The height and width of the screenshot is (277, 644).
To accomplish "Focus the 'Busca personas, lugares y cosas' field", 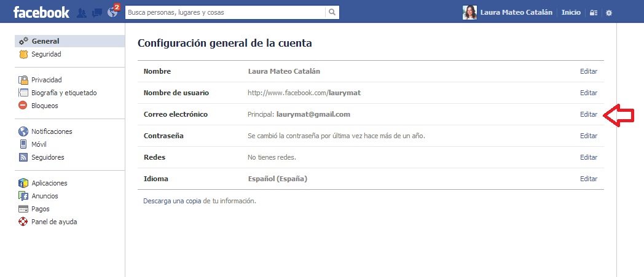I will [x=224, y=12].
